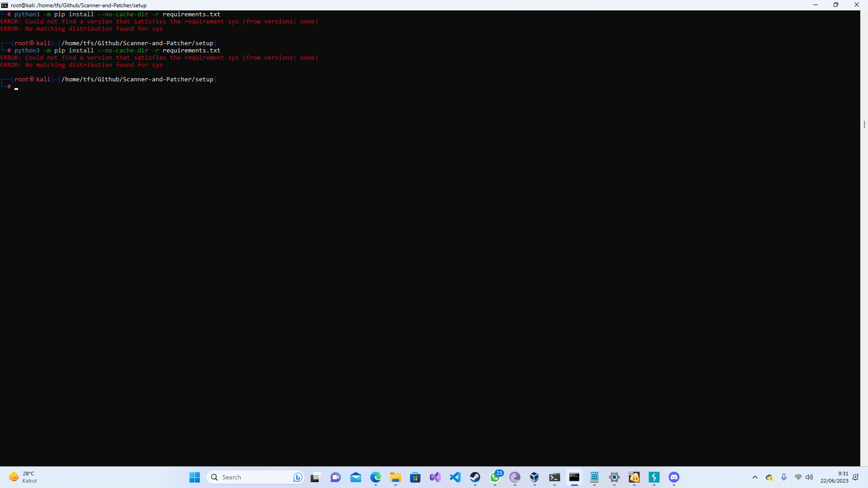Screen dimensions: 868x488
Task: Launch Cheat Engine from the taskbar
Action: [634, 478]
